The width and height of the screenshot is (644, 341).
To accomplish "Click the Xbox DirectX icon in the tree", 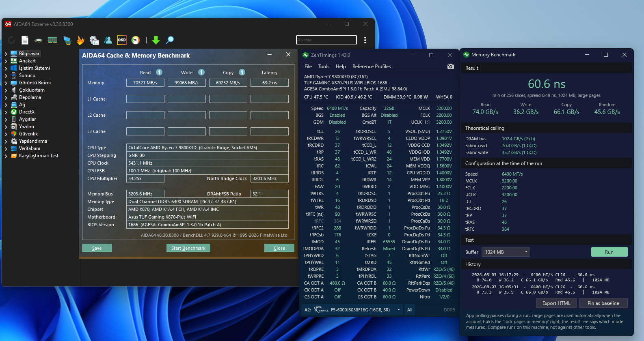I will tap(14, 112).
